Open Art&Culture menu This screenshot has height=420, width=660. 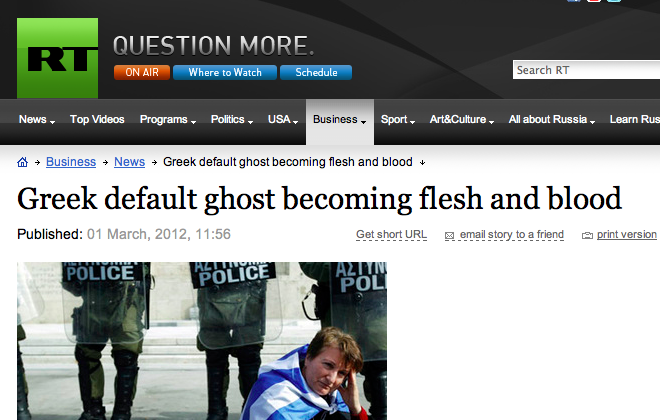click(461, 120)
